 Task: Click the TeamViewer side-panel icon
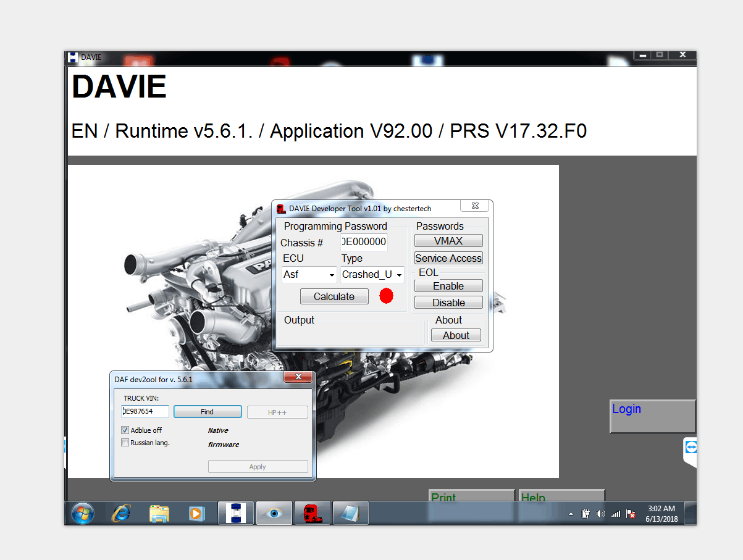click(691, 447)
